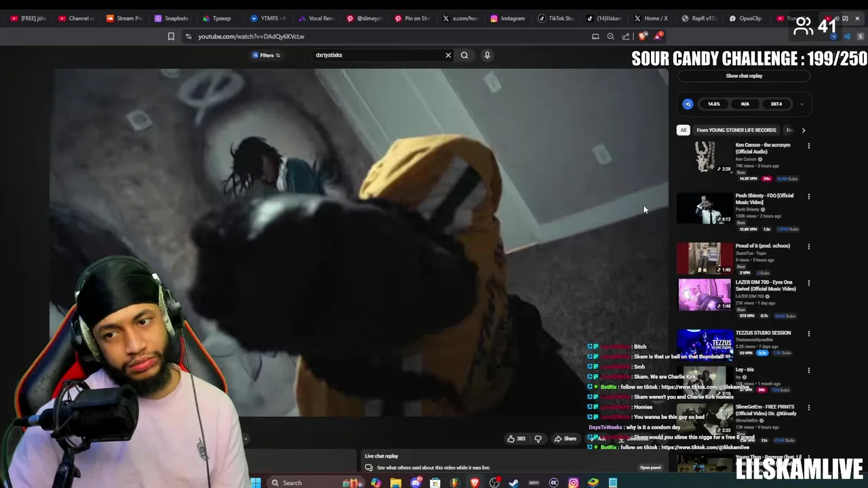The width and height of the screenshot is (868, 488).
Task: Click the zoom magnifier in address bar
Action: tap(610, 37)
